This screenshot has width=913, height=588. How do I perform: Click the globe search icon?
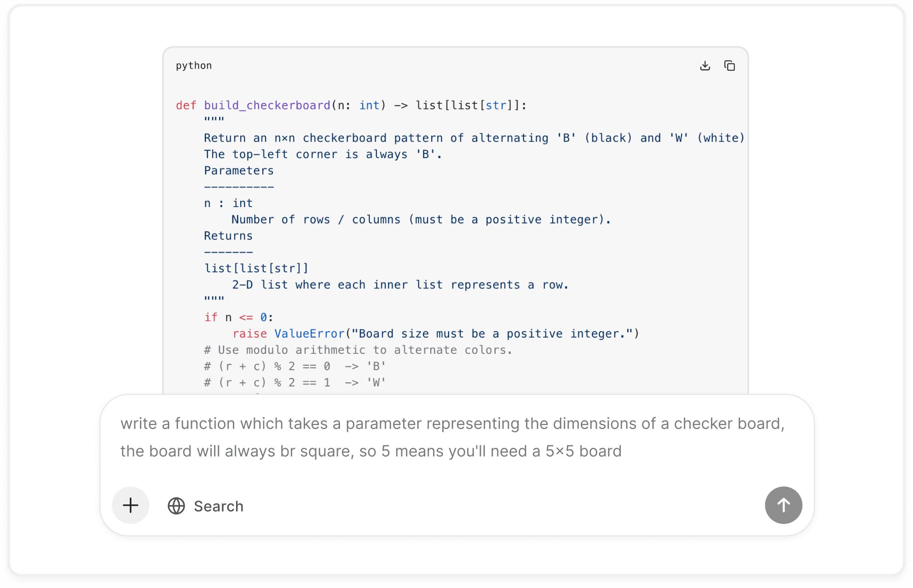point(176,506)
